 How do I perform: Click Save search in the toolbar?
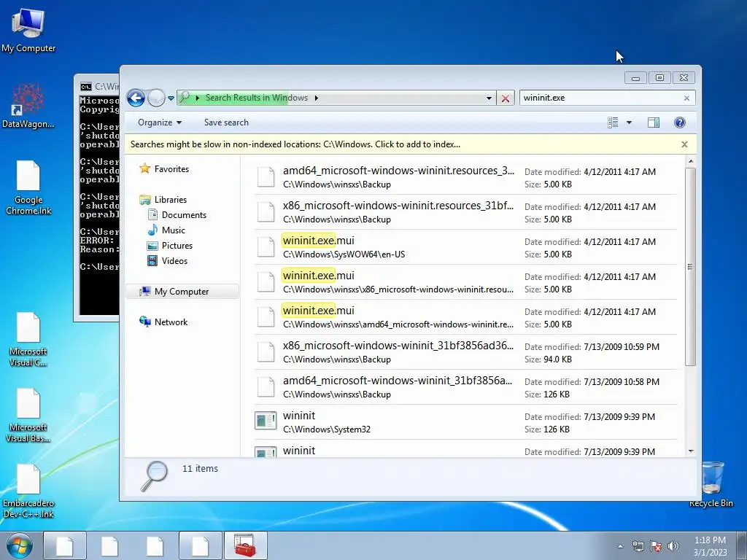pos(226,122)
